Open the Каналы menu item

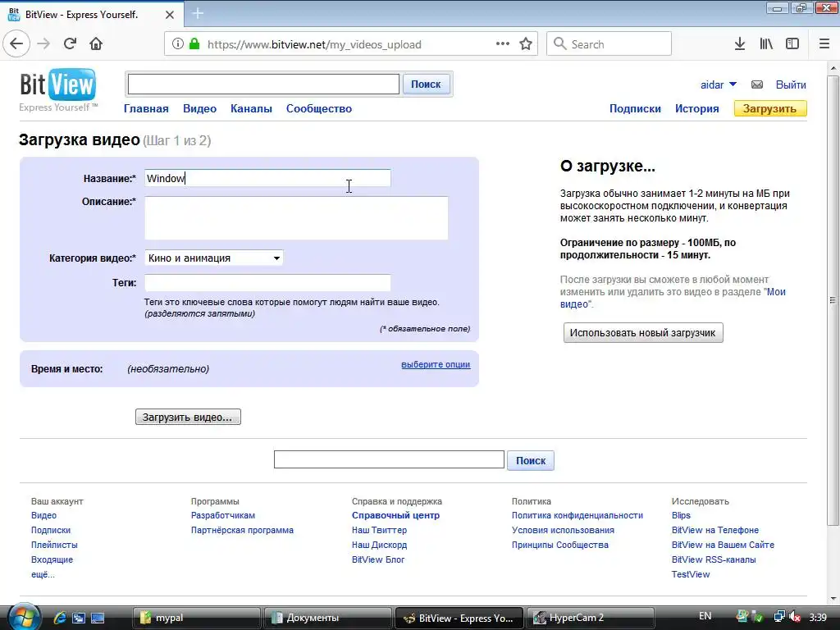pos(251,109)
